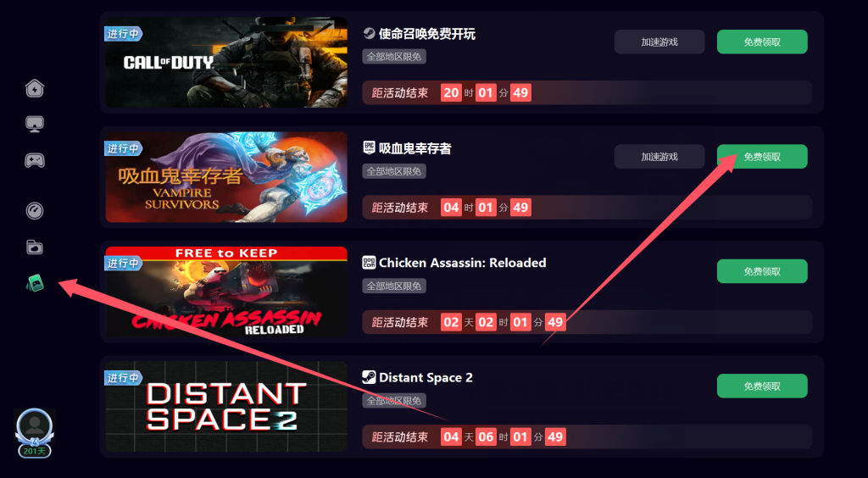
Task: Click 加速游戏 for 使命召唤免费开玩
Action: pyautogui.click(x=659, y=42)
